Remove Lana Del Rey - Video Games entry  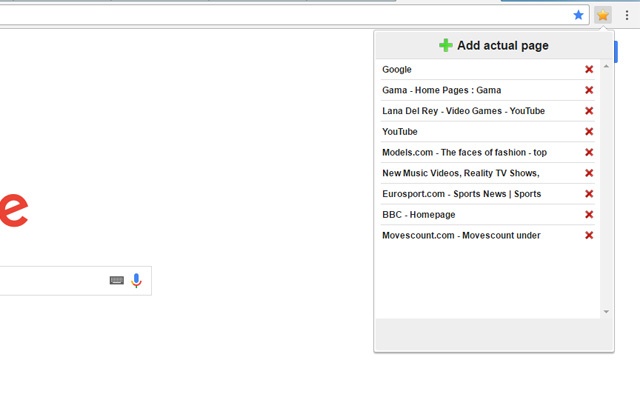pos(589,111)
